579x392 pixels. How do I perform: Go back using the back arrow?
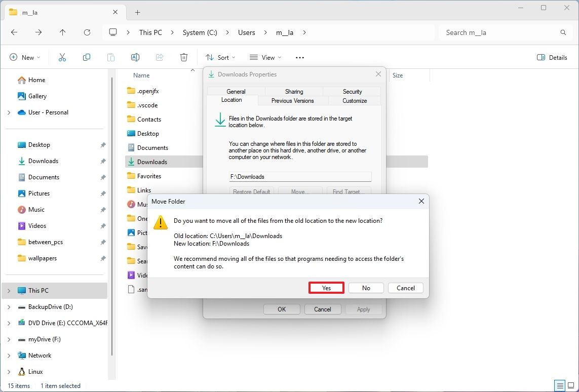pyautogui.click(x=14, y=32)
